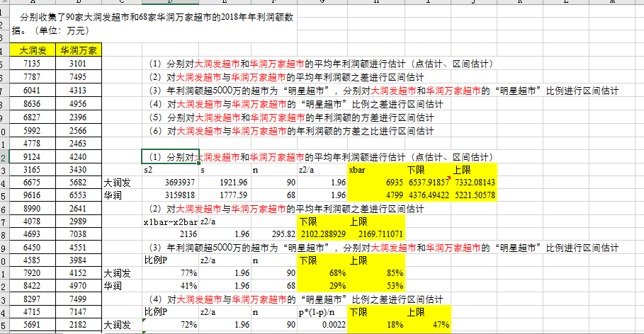Click the lower limit 6537.91857
644x334 pixels.
(x=428, y=182)
